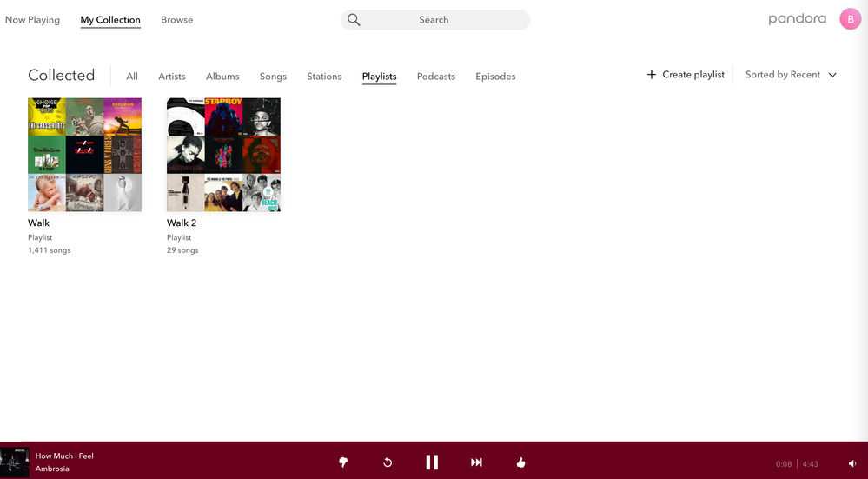Viewport: 868px width, 479px height.
Task: Click the Ambrosia artist link
Action: (52, 469)
